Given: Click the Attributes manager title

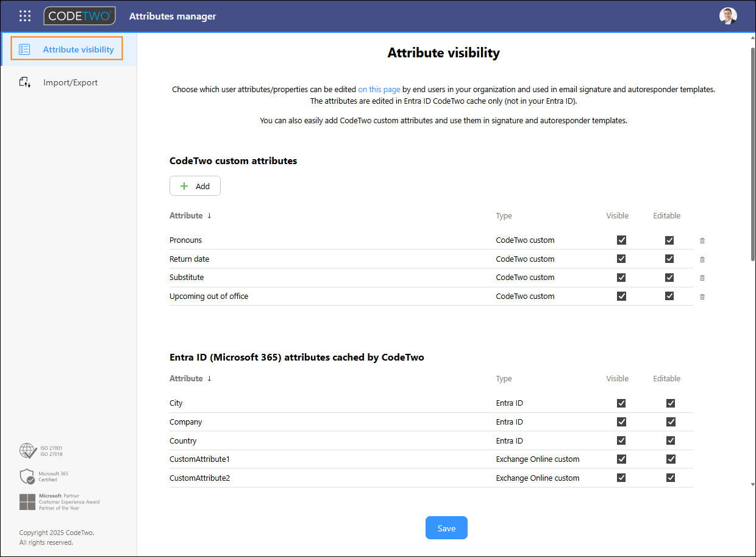Looking at the screenshot, I should pyautogui.click(x=173, y=16).
